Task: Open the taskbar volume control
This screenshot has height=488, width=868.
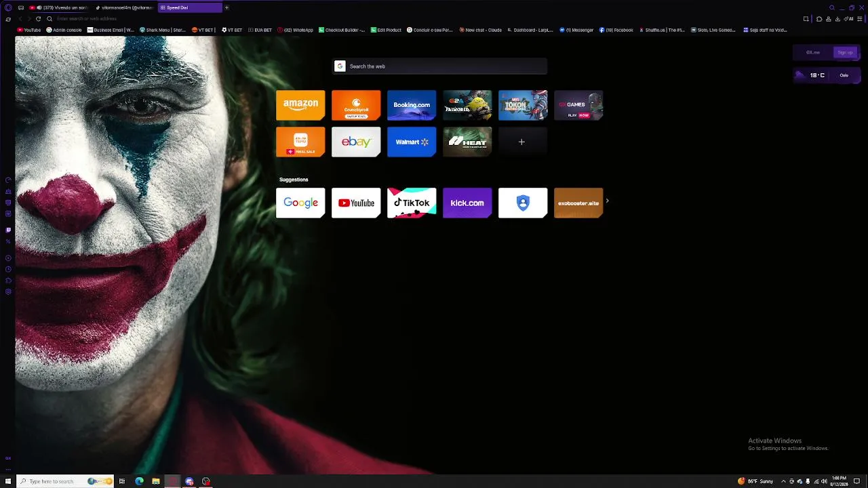Action: (823, 481)
